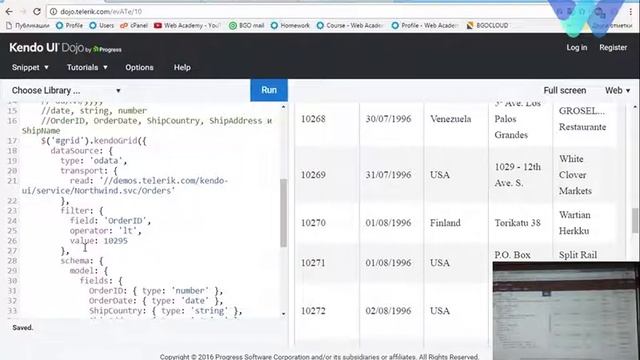
Task: Click the ShipCountry type 'string' code line
Action: coord(165,311)
